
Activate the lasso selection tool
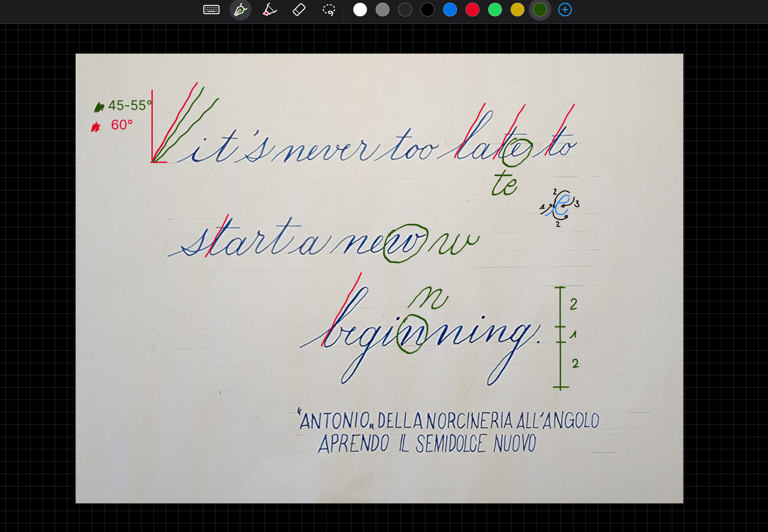(329, 10)
